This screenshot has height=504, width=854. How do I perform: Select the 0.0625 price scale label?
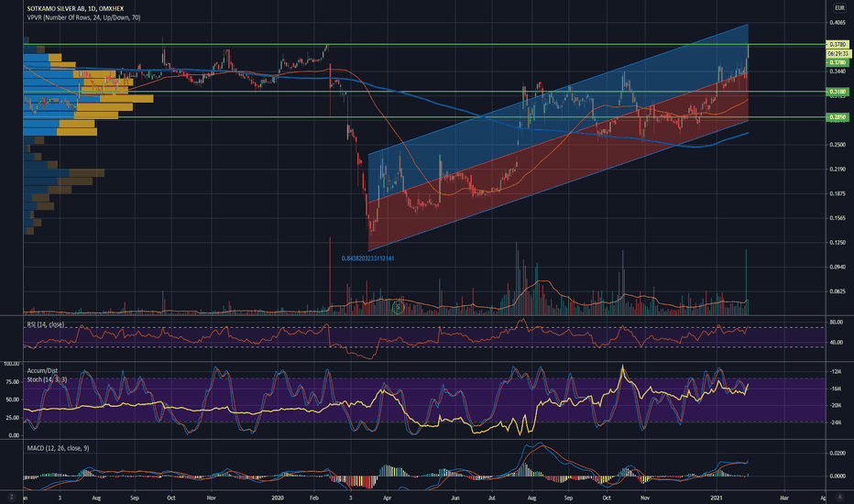[838, 291]
